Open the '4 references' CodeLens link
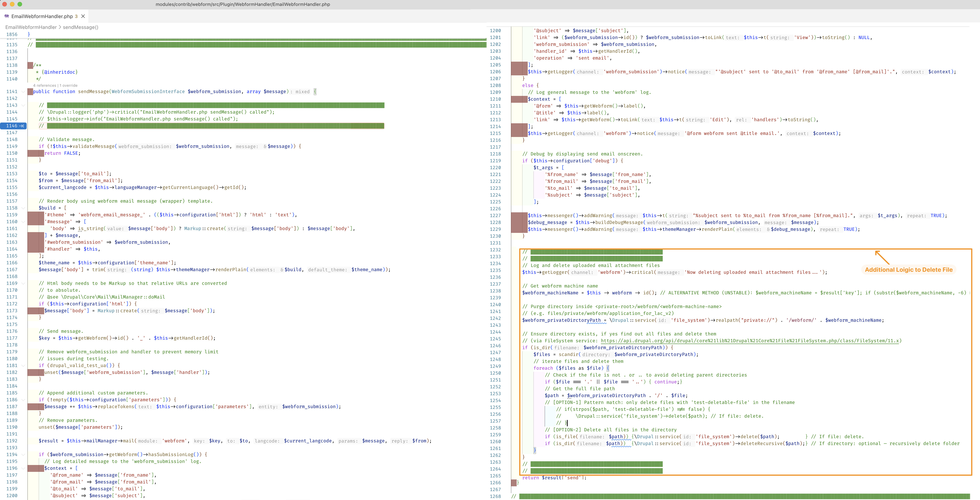 tap(45, 85)
